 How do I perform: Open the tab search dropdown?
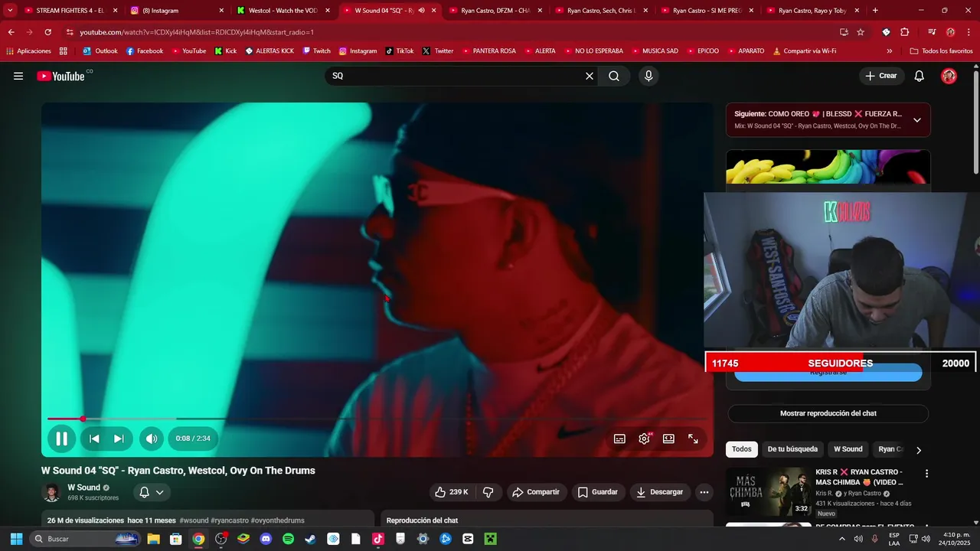tap(10, 11)
